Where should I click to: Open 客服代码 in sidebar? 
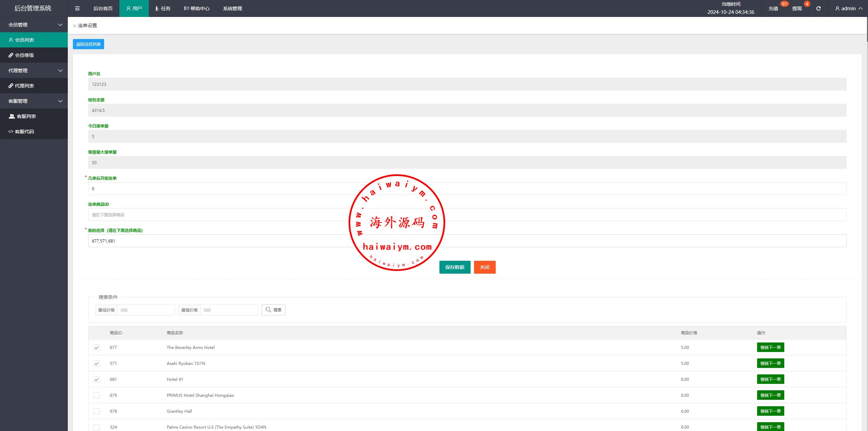pos(24,132)
